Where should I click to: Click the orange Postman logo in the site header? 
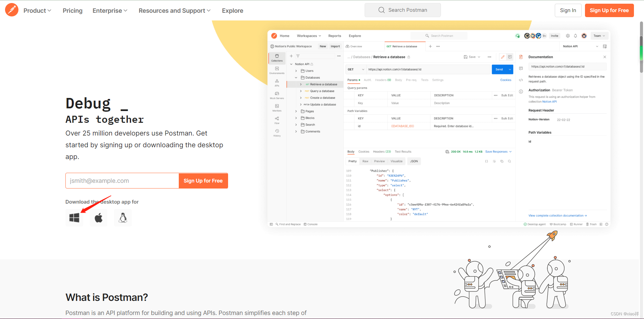[x=12, y=10]
